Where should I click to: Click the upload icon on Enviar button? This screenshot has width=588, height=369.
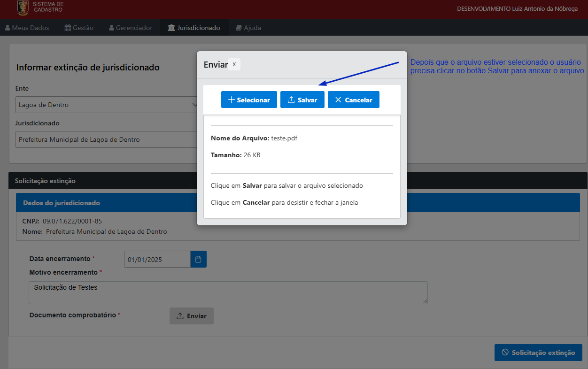click(180, 316)
